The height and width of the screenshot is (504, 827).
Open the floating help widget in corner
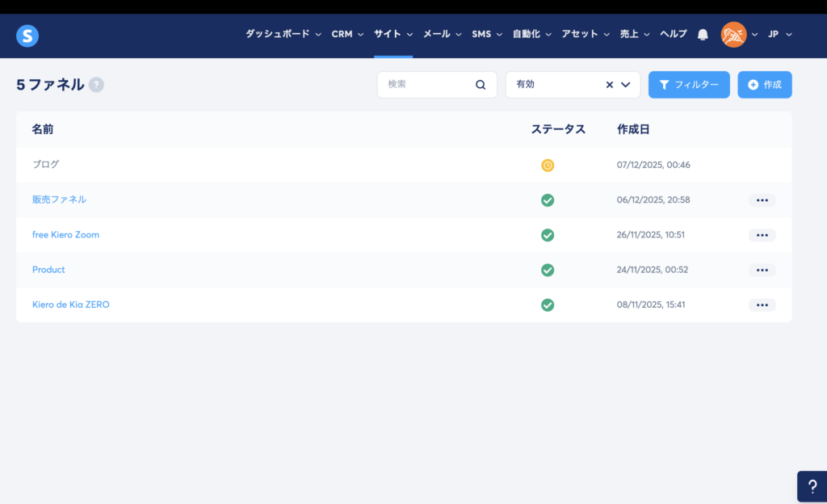click(812, 486)
